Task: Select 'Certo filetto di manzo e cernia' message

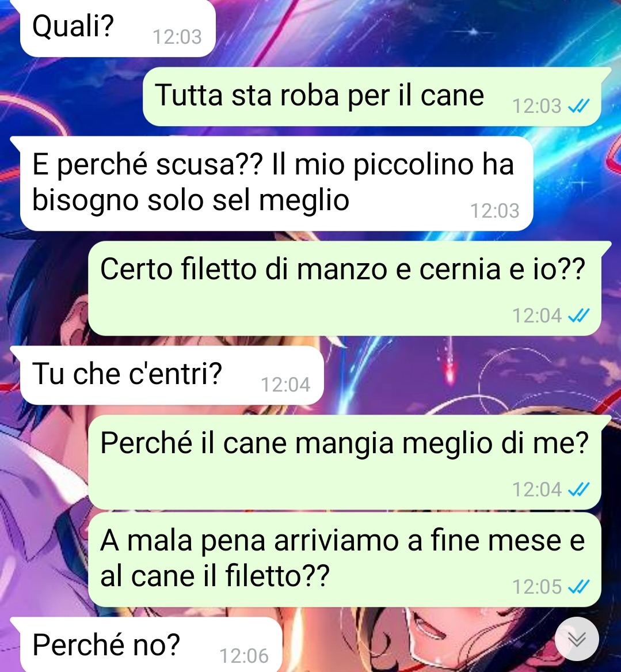Action: click(x=344, y=288)
